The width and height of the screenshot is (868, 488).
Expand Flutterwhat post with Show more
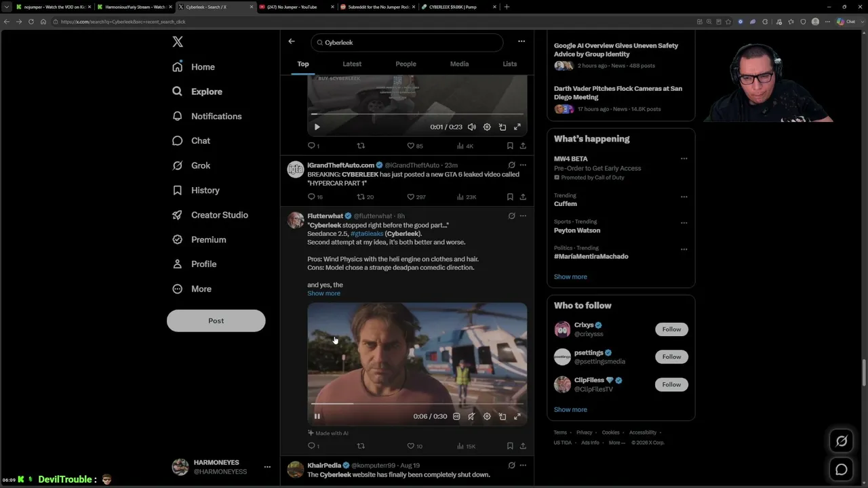pos(323,293)
